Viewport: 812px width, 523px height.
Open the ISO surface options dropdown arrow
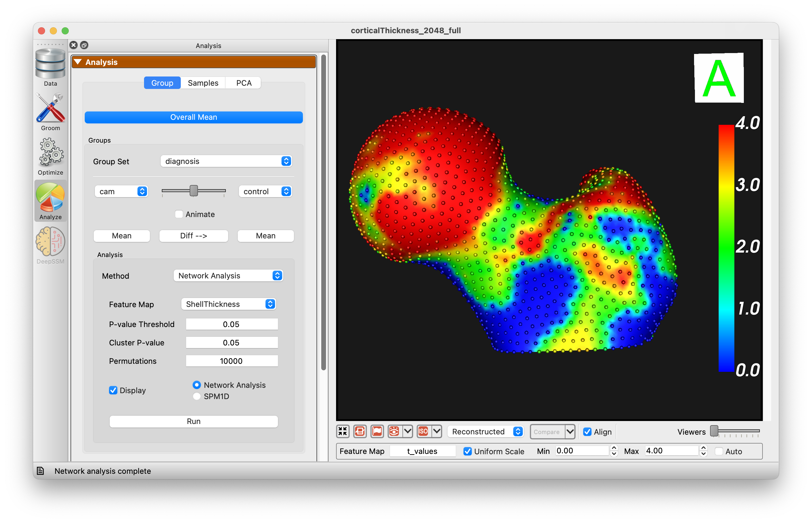point(437,431)
